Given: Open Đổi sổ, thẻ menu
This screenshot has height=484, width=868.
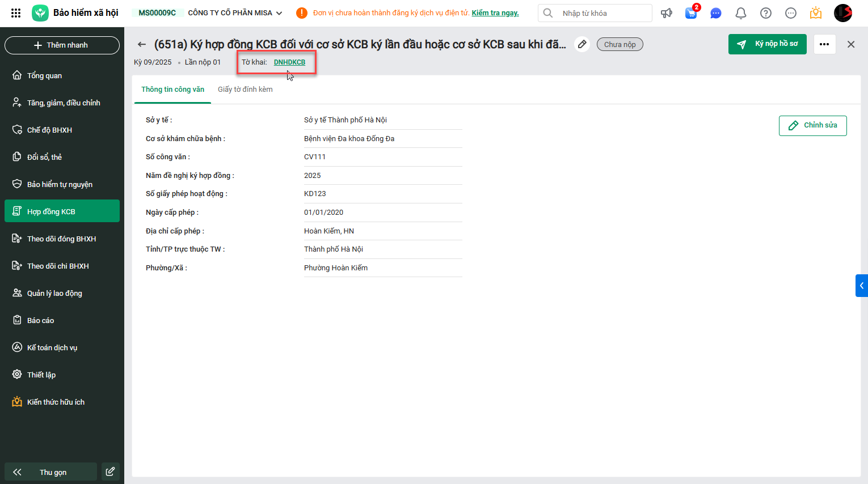Looking at the screenshot, I should click(62, 157).
